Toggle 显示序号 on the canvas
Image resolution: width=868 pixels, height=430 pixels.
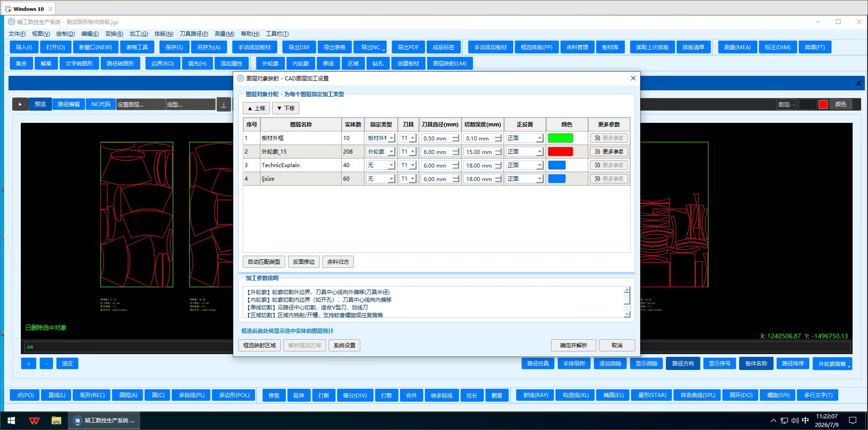[719, 364]
